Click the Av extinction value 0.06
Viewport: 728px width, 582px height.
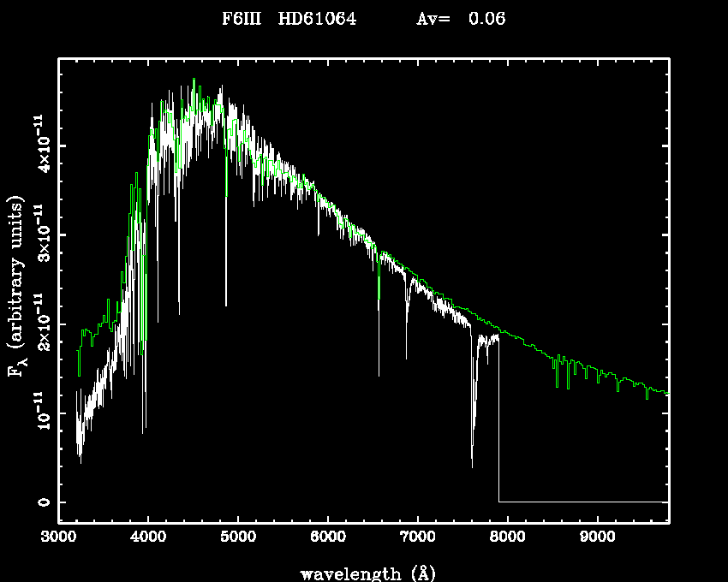tap(486, 19)
